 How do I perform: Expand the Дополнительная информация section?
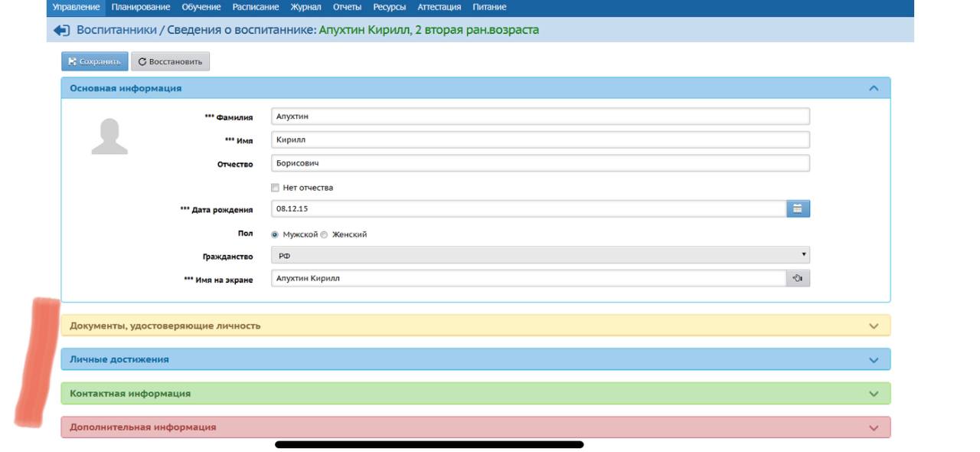coord(475,427)
